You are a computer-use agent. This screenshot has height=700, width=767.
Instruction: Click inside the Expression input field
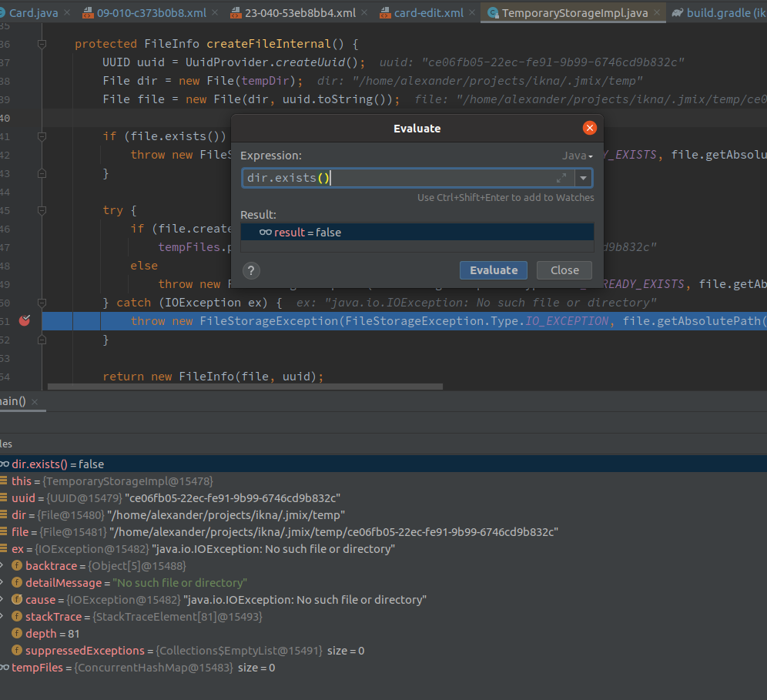click(385, 178)
